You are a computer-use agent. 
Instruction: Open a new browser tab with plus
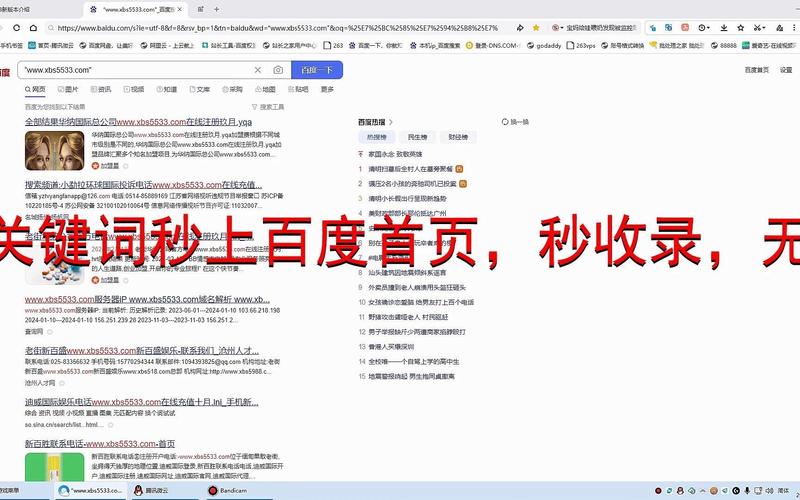[x=217, y=9]
